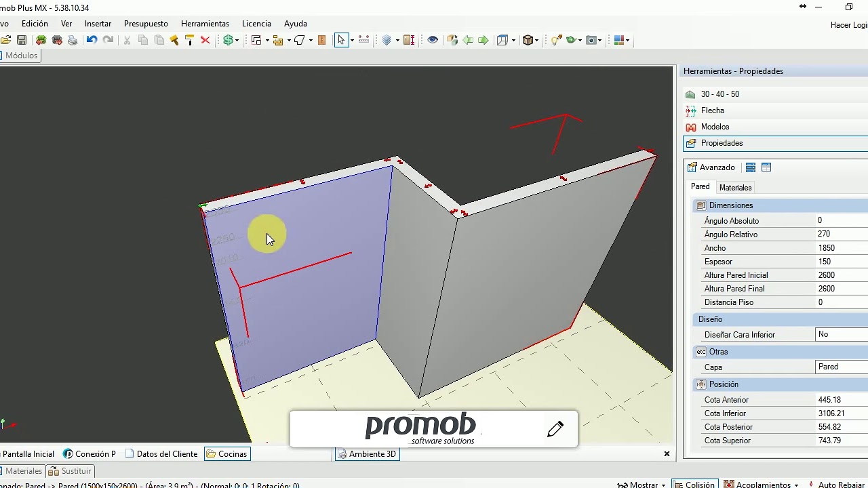Open the Ver menu
Screen dimensions: 868x488
tap(66, 24)
